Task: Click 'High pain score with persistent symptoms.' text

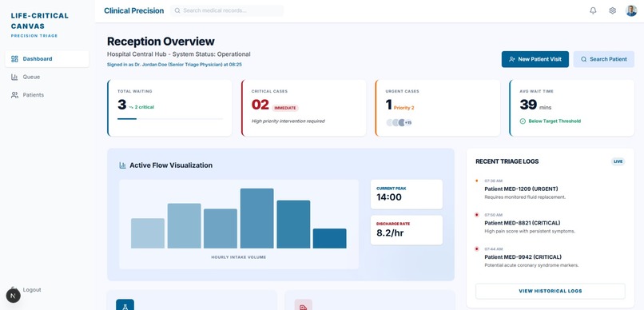Action: 530,231
